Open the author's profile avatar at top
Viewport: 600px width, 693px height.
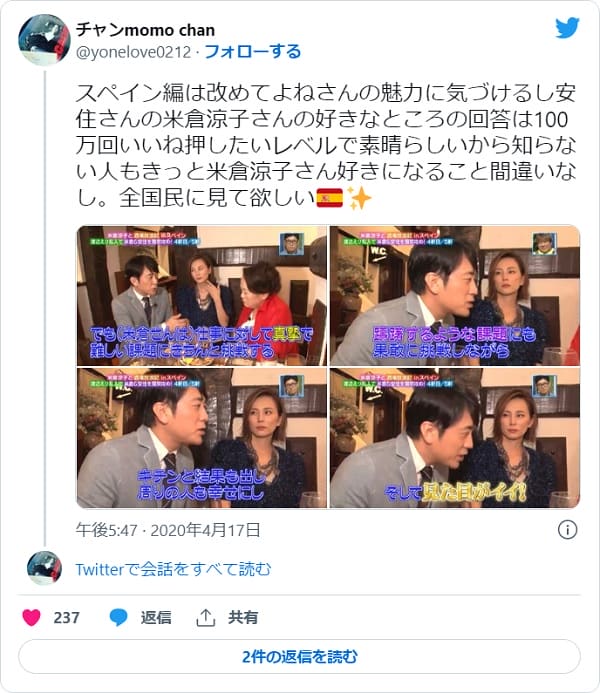[x=44, y=40]
